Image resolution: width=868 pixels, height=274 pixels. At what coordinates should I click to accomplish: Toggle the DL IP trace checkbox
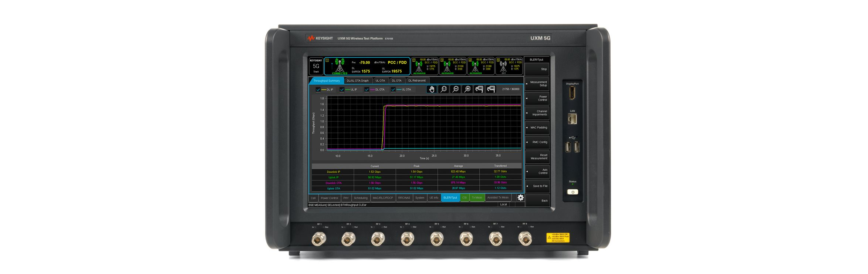click(318, 89)
